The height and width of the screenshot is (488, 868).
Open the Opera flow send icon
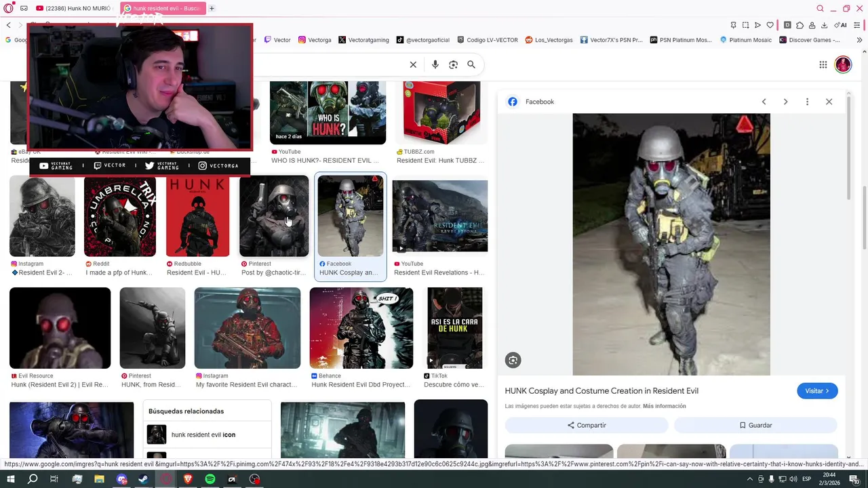[757, 25]
